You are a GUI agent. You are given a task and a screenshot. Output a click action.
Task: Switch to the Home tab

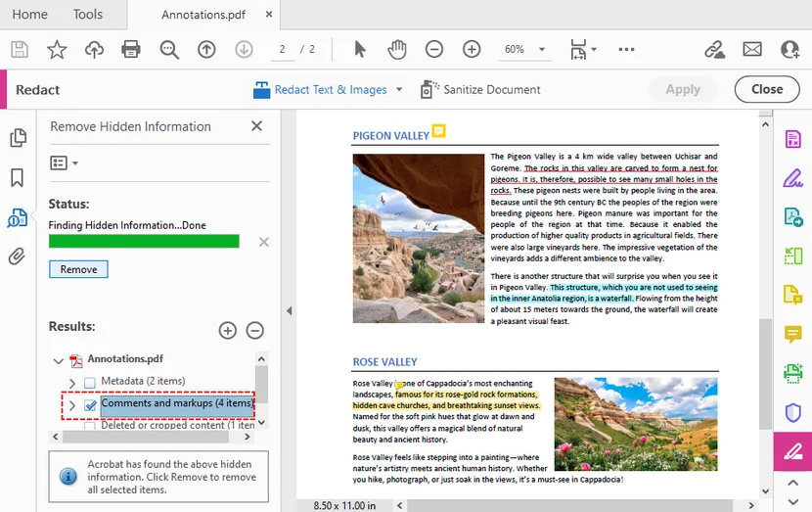[x=29, y=15]
